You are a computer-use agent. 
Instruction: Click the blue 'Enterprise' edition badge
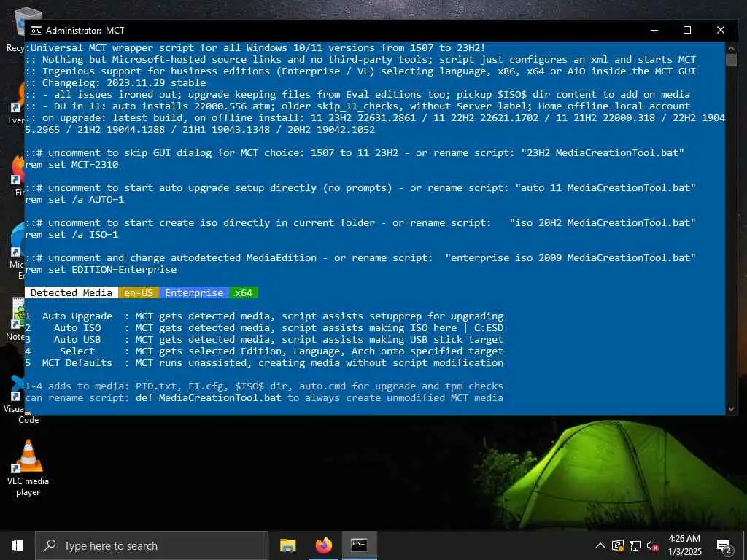(x=194, y=292)
